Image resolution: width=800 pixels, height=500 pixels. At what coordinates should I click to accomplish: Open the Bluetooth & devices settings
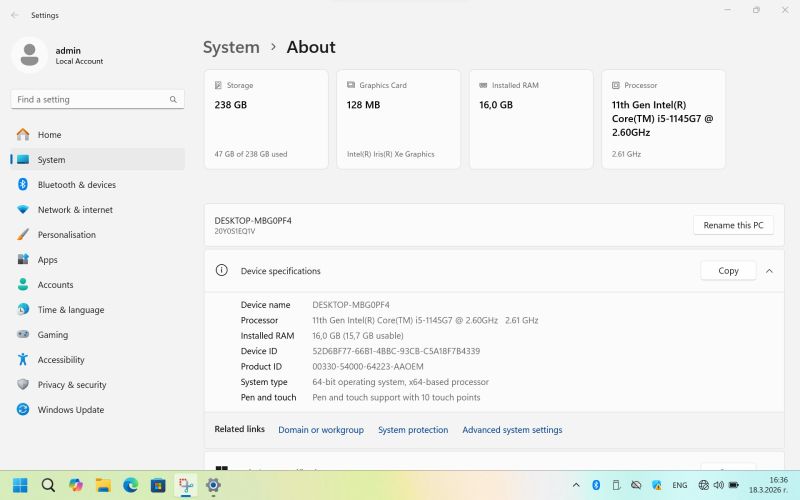point(76,185)
